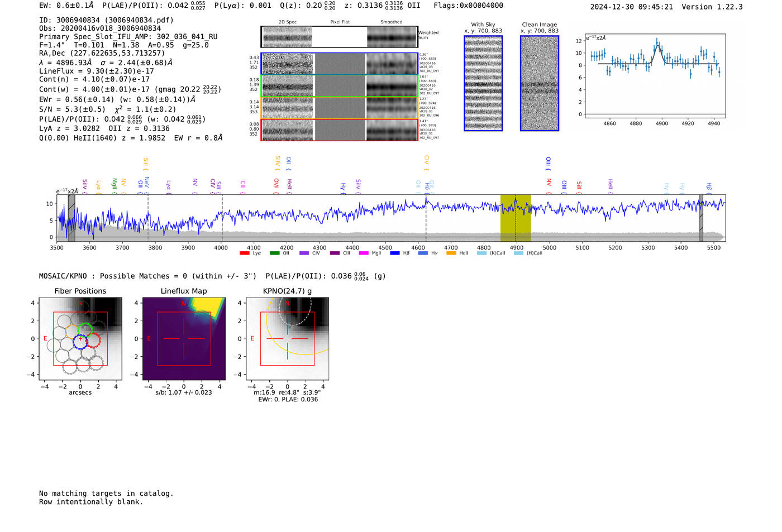Open the KPNO(24.7) g image panel

point(287,339)
